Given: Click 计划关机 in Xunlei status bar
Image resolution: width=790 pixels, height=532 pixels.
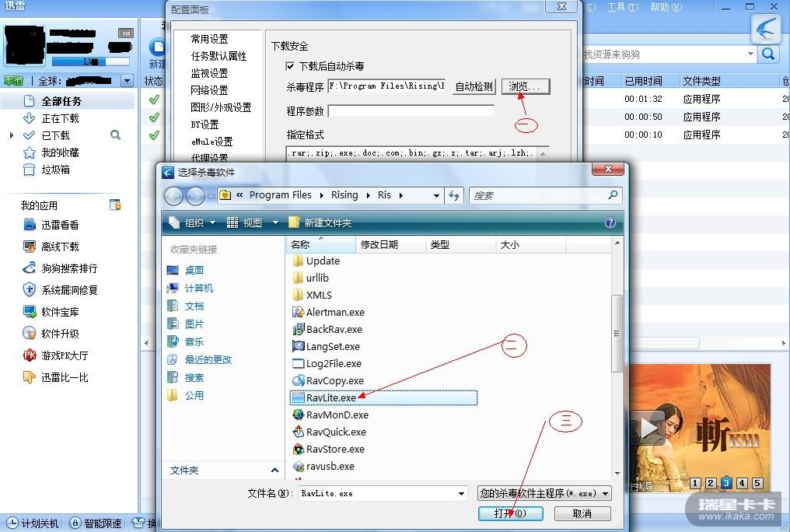Looking at the screenshot, I should click(33, 523).
